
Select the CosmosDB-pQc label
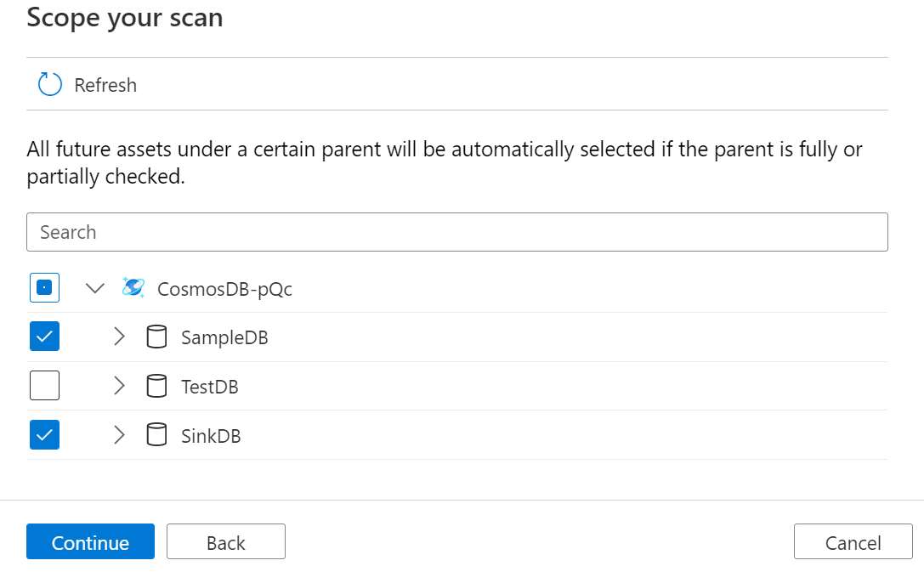(224, 289)
